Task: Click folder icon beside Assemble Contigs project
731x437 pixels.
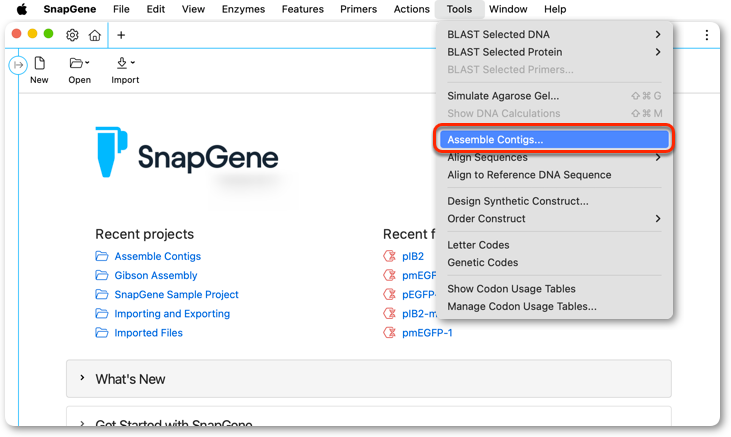Action: 102,256
